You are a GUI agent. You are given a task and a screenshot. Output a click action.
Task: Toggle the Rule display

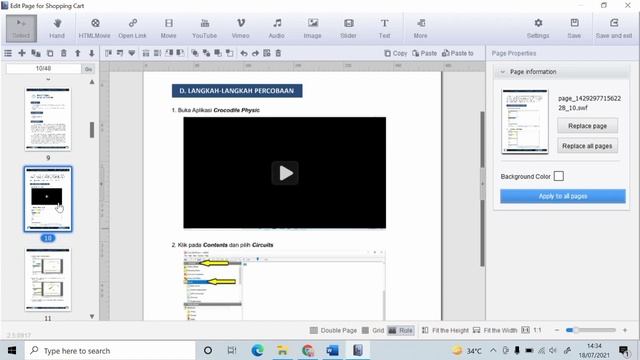(400, 330)
